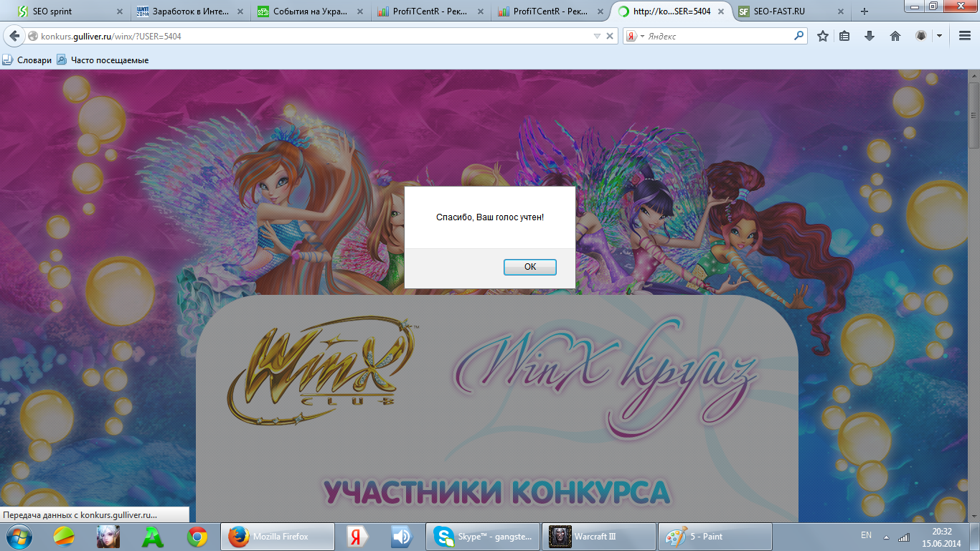Open the Яндекс search engine selector
Image resolution: width=980 pixels, height=551 pixels.
(636, 36)
